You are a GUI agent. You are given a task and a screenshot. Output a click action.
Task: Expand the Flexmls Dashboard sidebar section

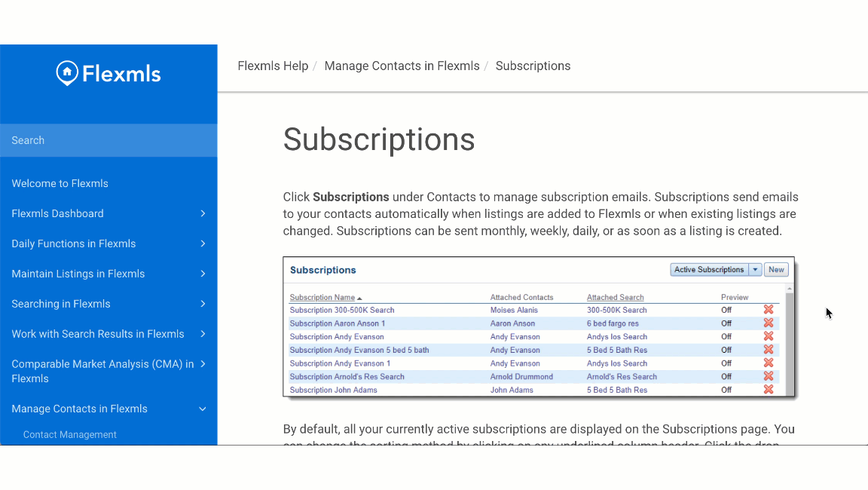click(x=203, y=213)
